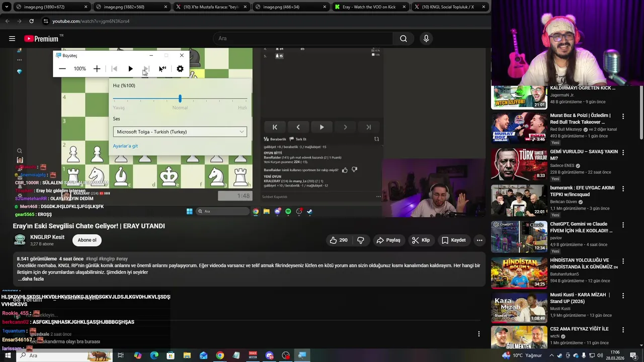Open the more actions menu beside Kaydet
Screen dimensions: 644x362
click(479, 240)
